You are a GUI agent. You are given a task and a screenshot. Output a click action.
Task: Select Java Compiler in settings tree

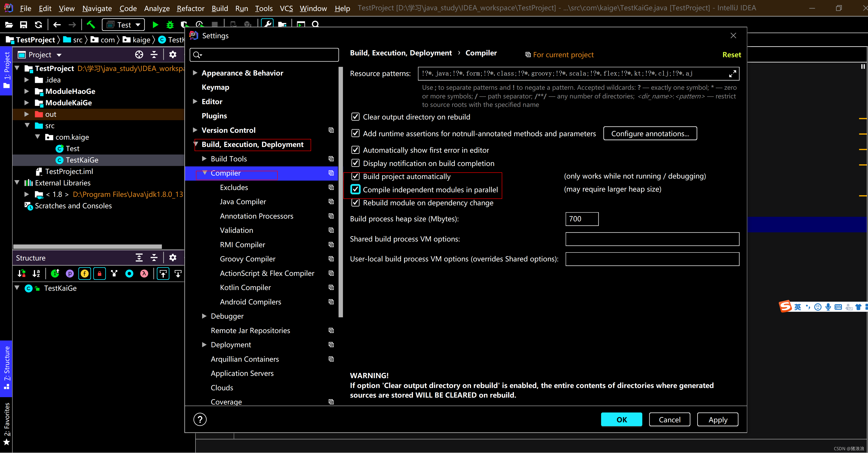243,202
